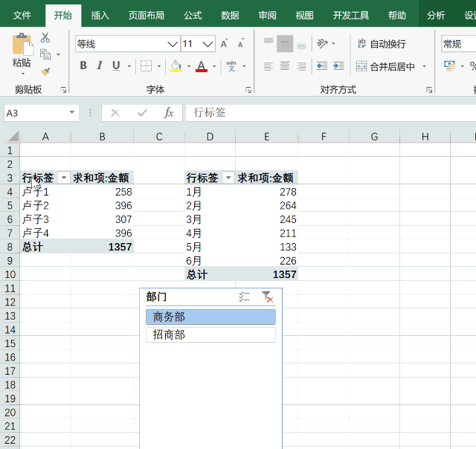476x449 pixels.
Task: Open the 文件 tab
Action: [22, 15]
